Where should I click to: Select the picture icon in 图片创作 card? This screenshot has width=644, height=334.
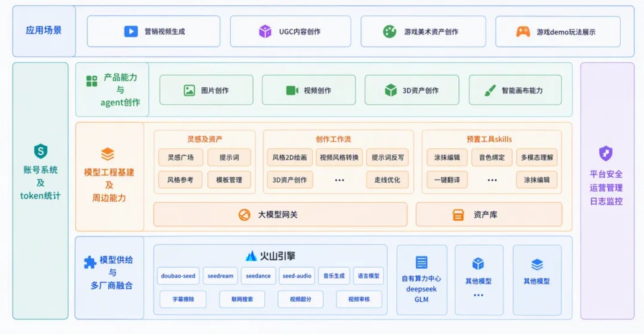189,90
